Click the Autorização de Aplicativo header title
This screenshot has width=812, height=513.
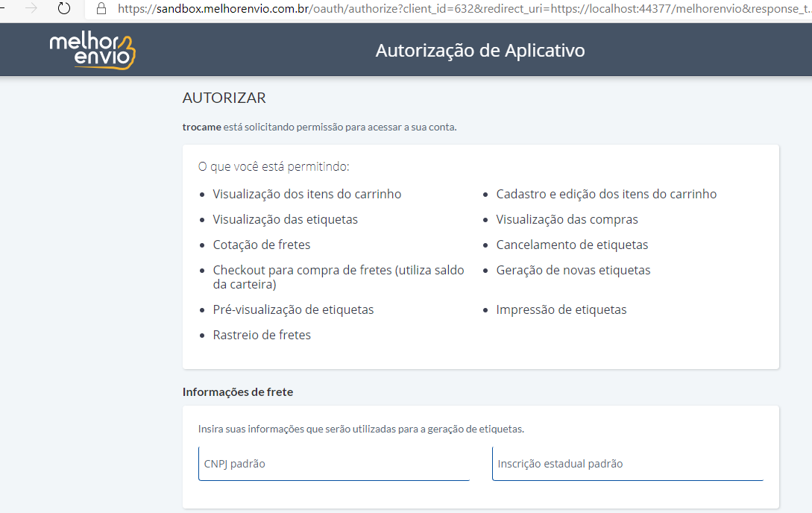point(480,50)
